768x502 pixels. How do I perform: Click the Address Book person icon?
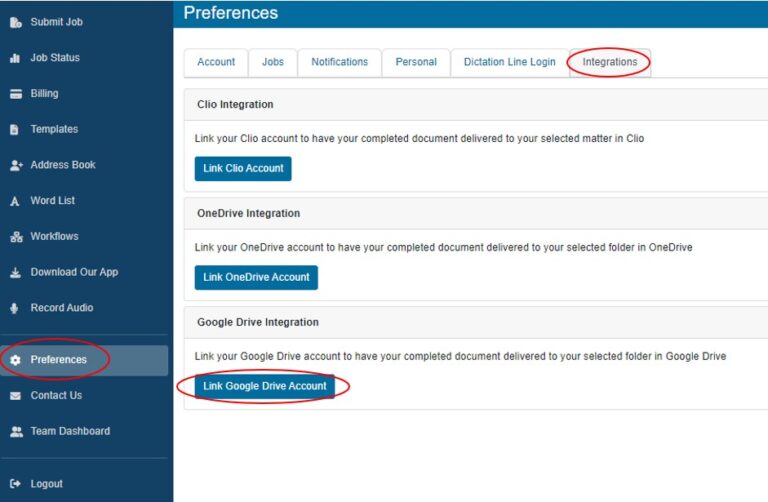coord(16,165)
